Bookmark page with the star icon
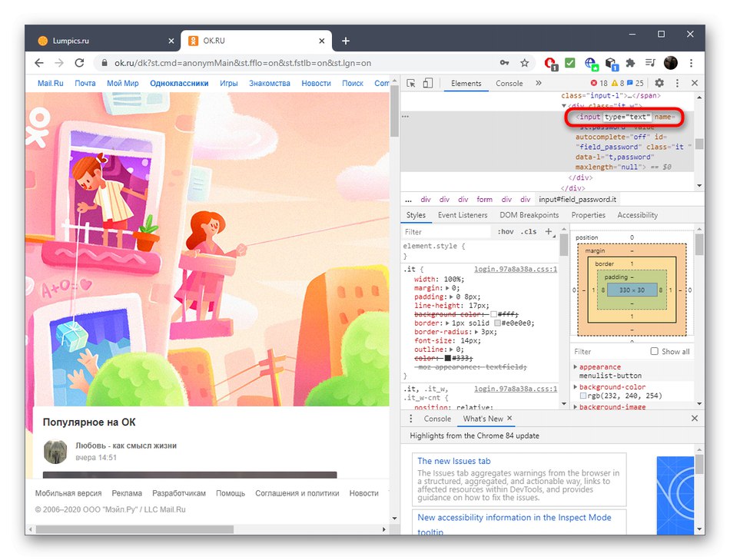 (525, 63)
